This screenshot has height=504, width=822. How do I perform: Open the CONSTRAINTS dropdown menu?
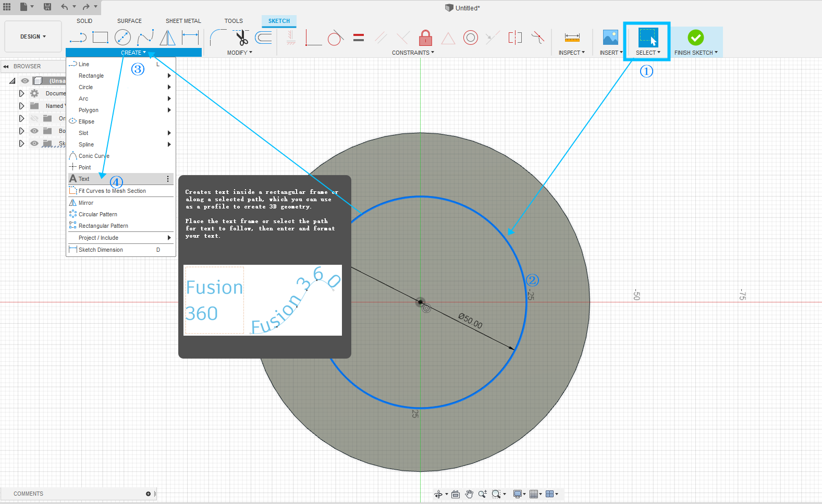tap(413, 53)
